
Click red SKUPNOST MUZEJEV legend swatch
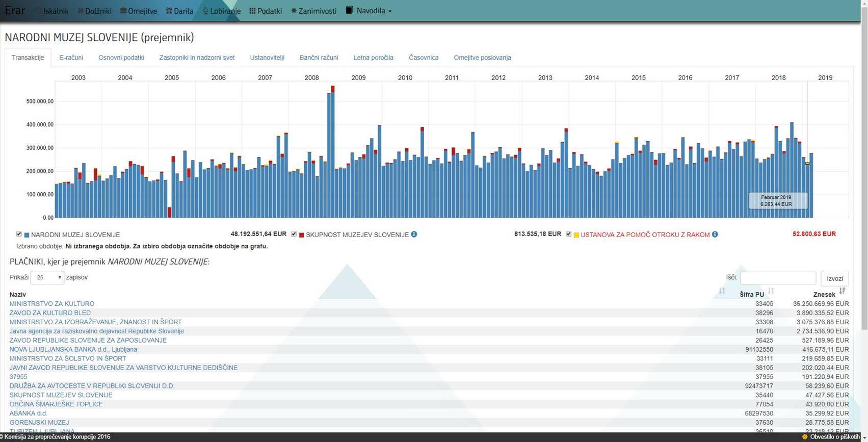(x=301, y=235)
